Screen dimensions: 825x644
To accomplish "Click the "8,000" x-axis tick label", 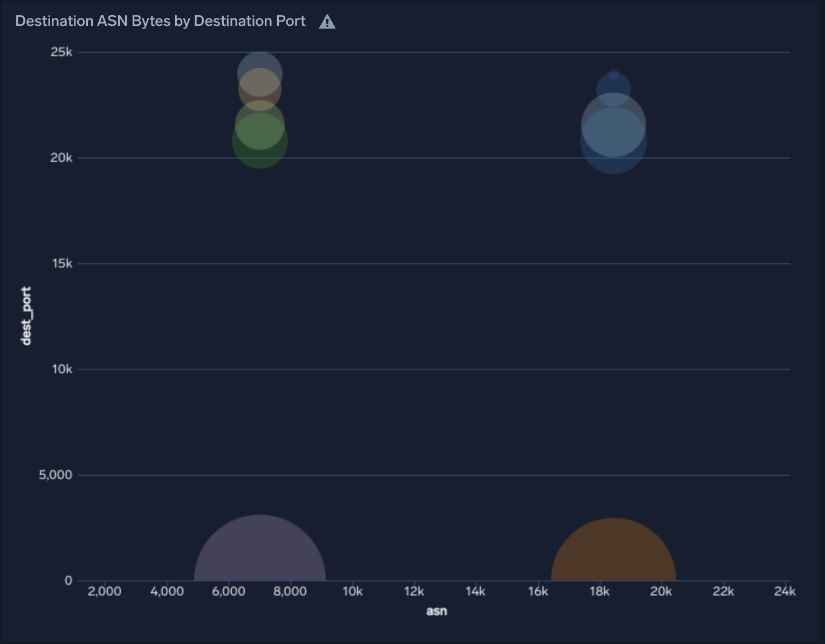I will (x=290, y=591).
